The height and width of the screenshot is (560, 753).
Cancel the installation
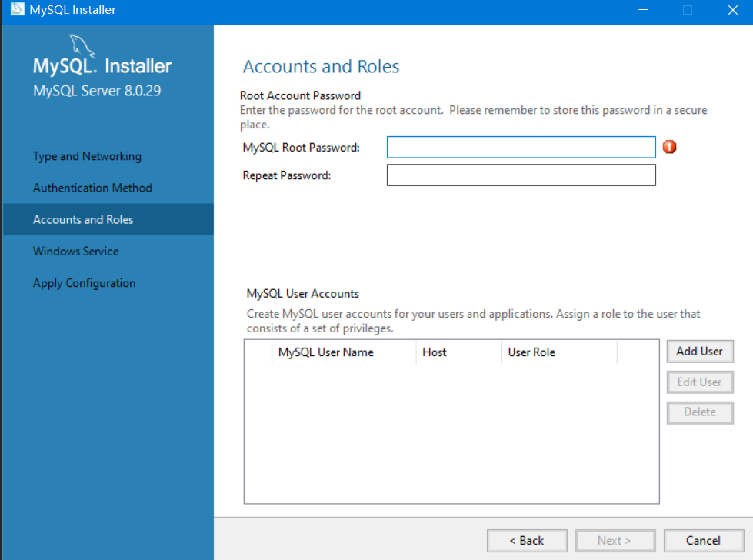703,540
